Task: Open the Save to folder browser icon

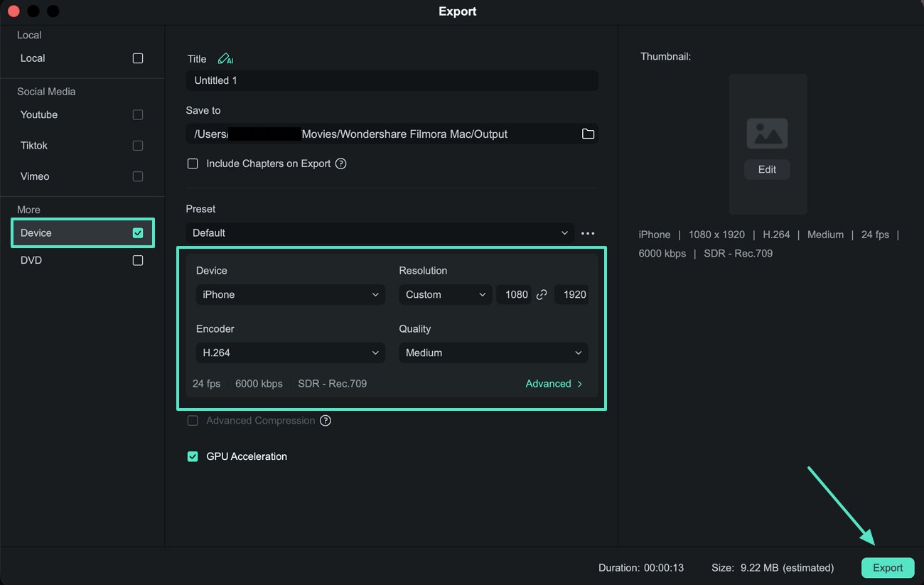Action: tap(588, 134)
